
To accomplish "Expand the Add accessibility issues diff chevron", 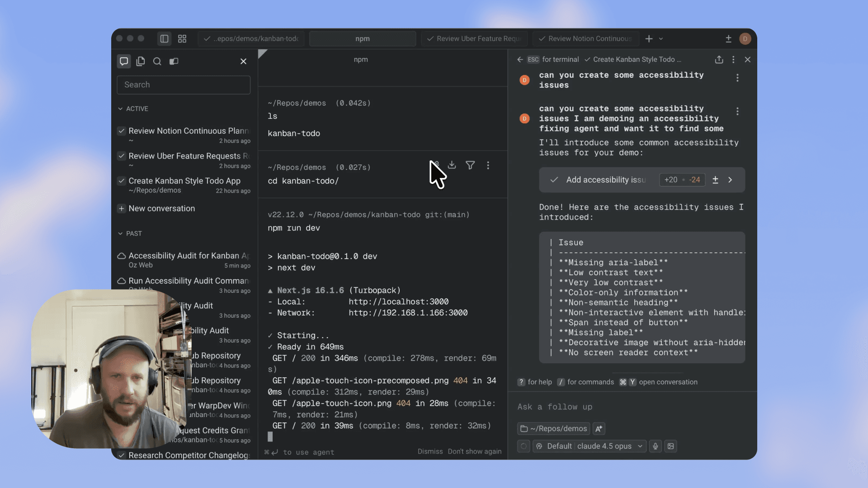I will 730,180.
